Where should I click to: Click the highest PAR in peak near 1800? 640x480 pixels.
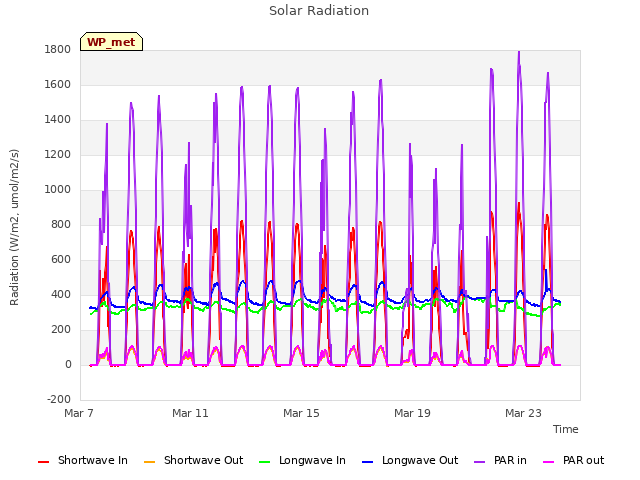pyautogui.click(x=519, y=52)
